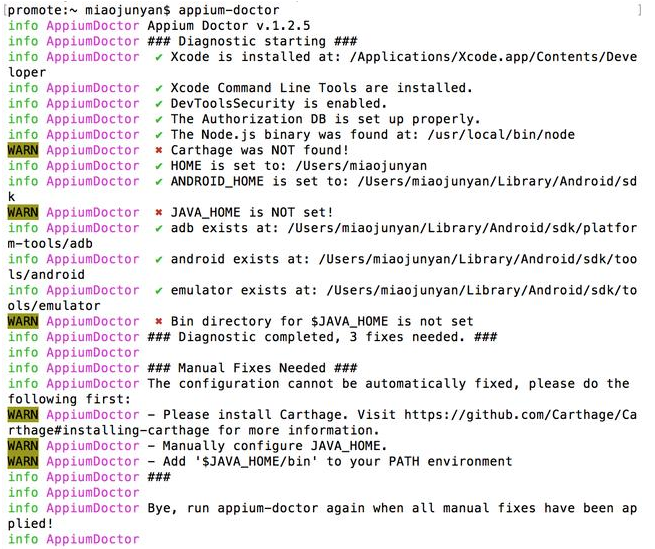Click WARN badge on "Carthage was NOT found" line
655x549 pixels.
22,150
